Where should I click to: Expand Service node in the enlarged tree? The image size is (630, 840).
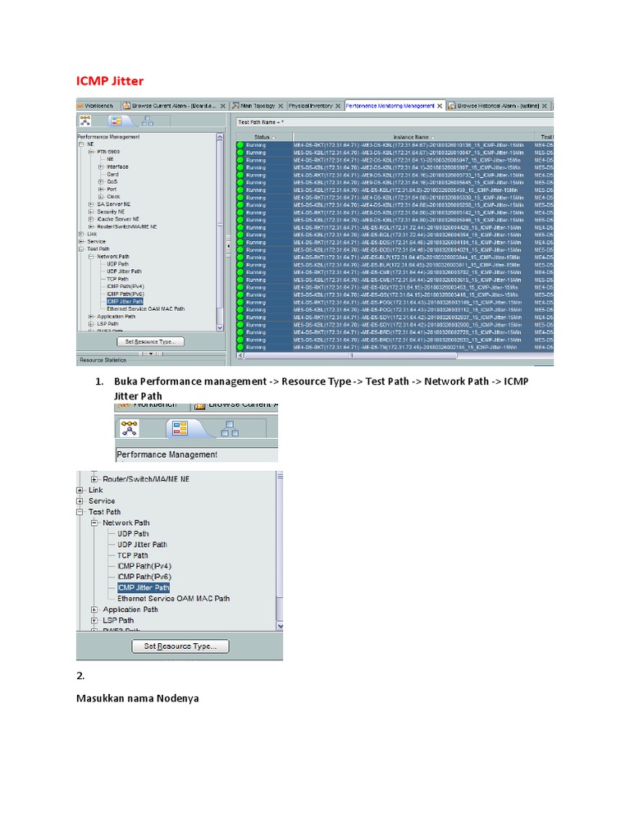80,501
